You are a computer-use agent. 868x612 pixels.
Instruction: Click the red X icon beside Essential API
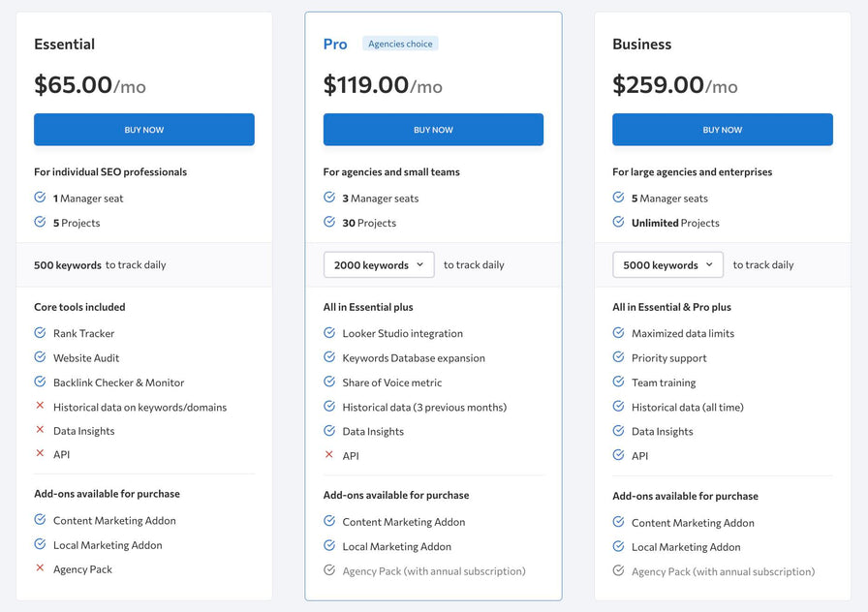coord(40,453)
